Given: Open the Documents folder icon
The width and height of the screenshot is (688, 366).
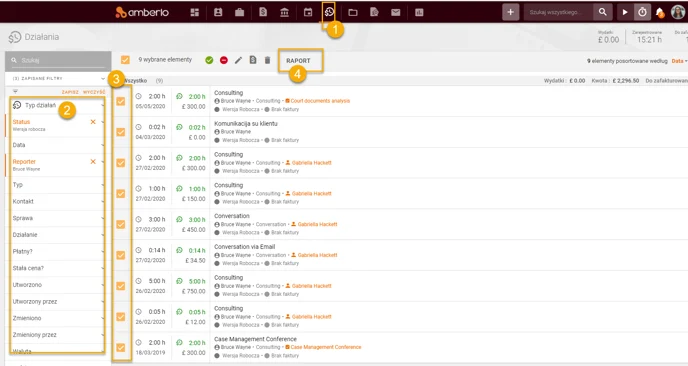Looking at the screenshot, I should click(x=353, y=12).
